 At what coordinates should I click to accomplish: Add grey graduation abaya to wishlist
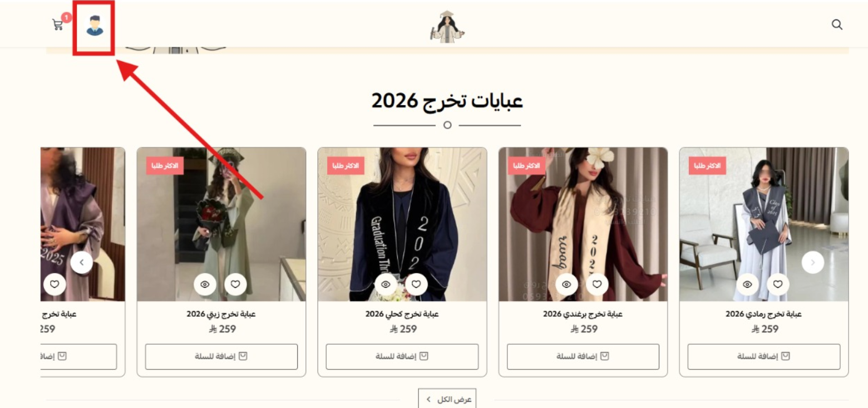(778, 284)
